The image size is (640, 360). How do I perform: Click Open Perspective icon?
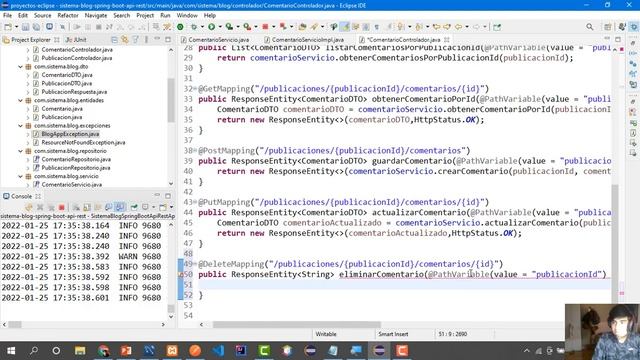point(608,27)
